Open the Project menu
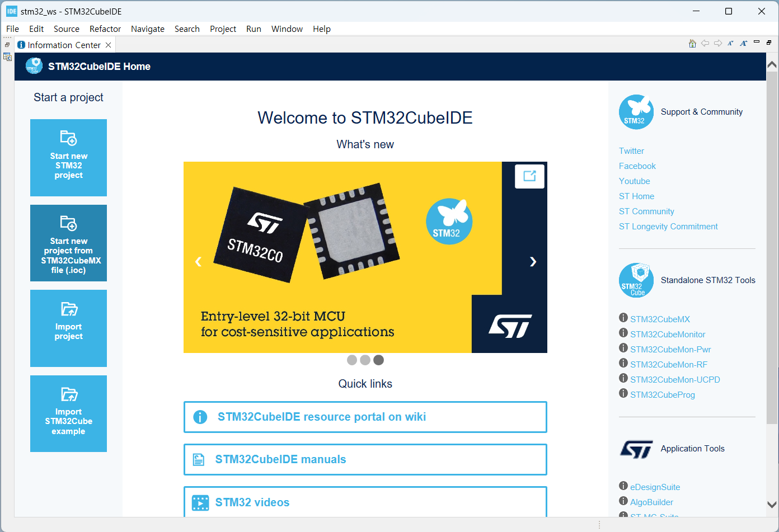 tap(223, 29)
